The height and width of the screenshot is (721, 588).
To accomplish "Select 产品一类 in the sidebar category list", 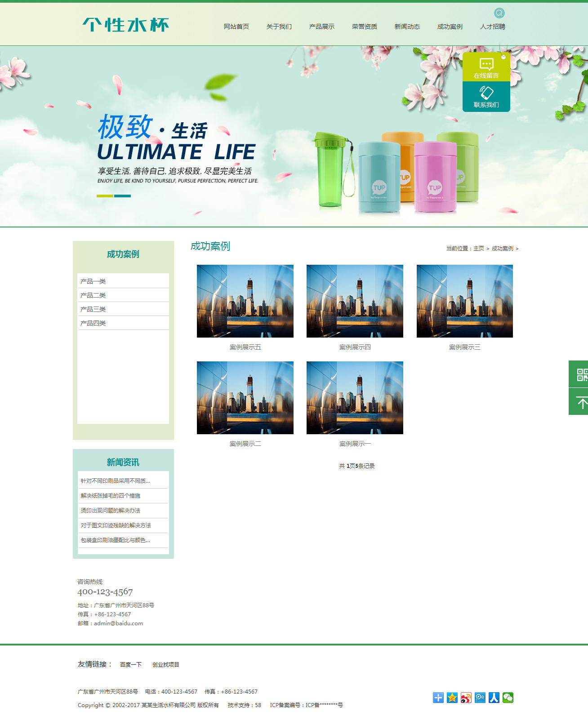I will 93,281.
